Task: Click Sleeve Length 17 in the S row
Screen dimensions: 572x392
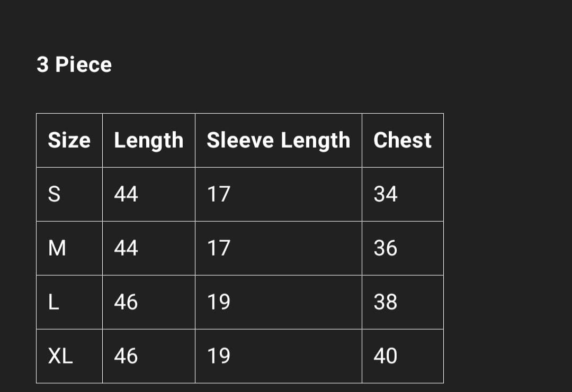Action: [x=218, y=194]
